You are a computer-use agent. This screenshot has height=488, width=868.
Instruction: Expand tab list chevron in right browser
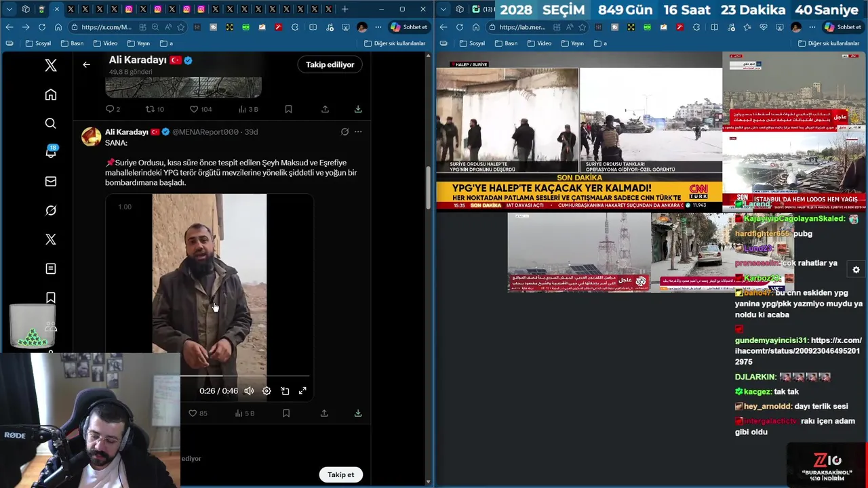[444, 9]
